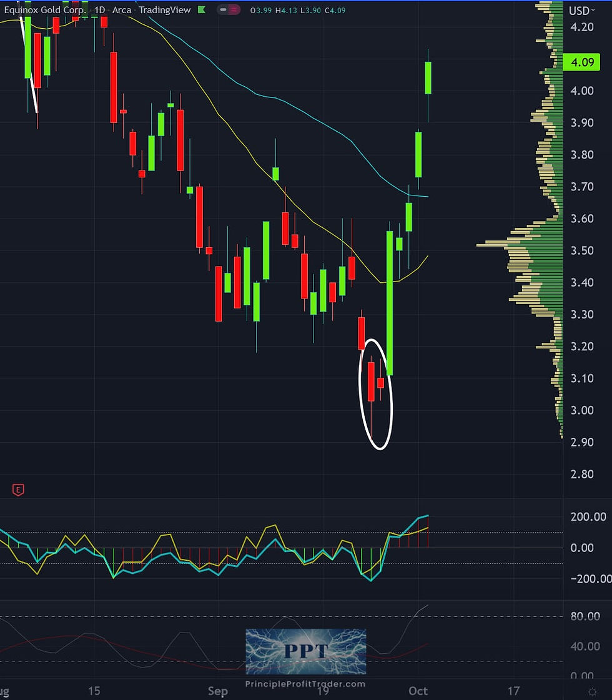Click the 19 date on time axis
612x700 pixels.
[x=323, y=691]
